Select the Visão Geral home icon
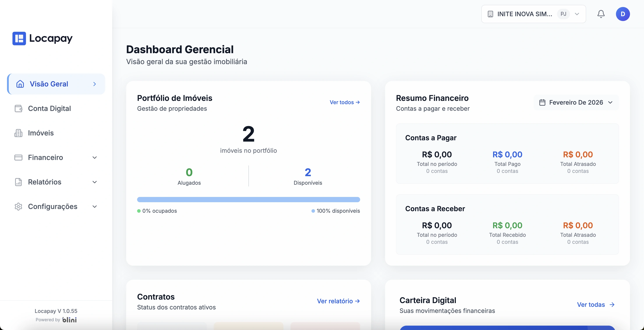644x330 pixels. [20, 84]
